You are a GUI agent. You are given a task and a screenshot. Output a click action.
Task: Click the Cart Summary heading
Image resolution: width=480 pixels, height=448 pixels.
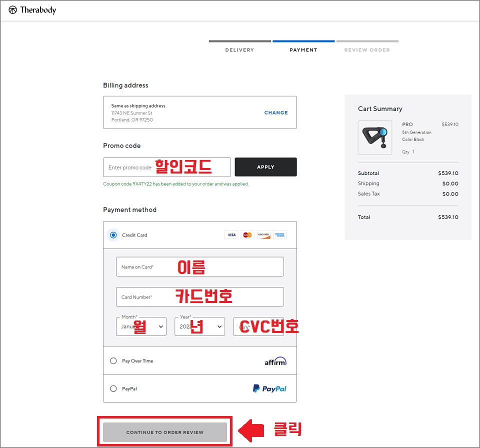tap(380, 108)
